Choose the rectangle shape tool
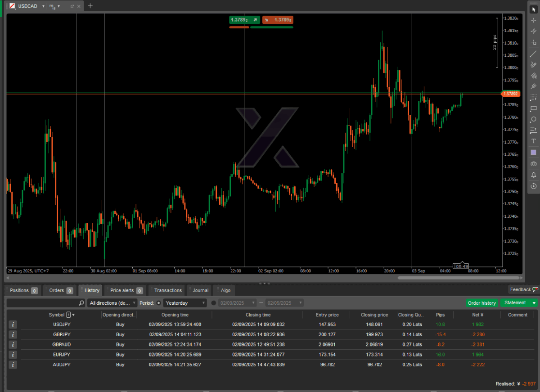 (x=534, y=108)
